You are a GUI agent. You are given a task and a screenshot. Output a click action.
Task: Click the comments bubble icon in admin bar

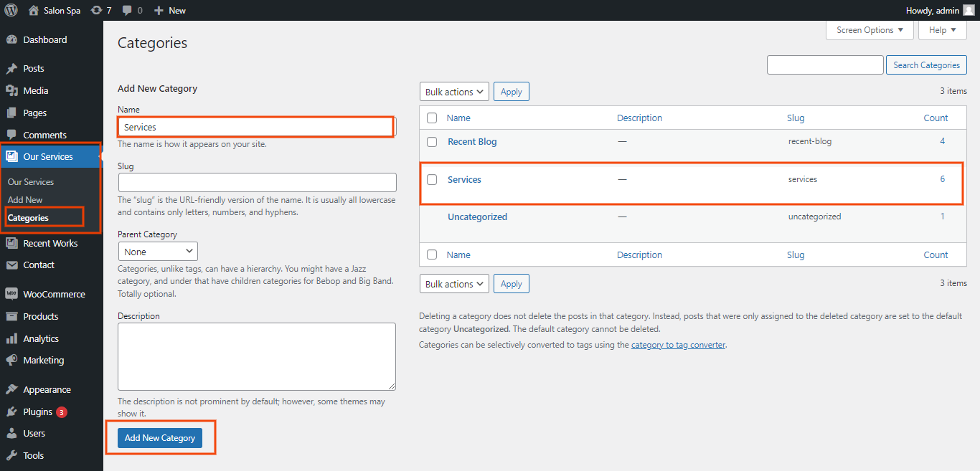(x=127, y=10)
